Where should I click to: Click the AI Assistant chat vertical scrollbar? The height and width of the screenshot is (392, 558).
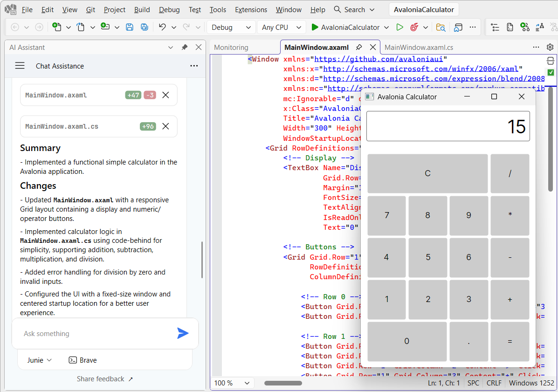point(202,260)
